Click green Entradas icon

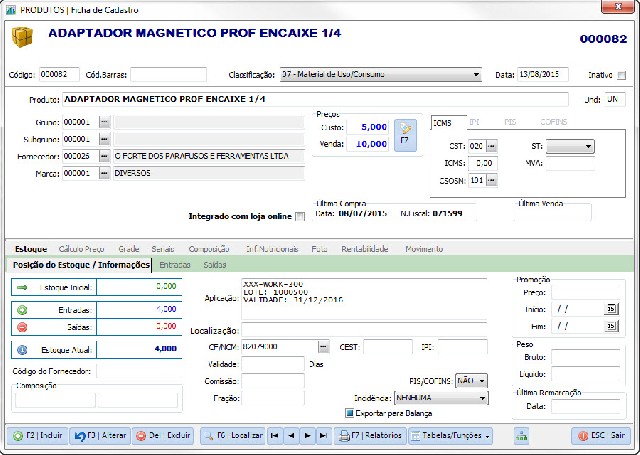coord(22,310)
